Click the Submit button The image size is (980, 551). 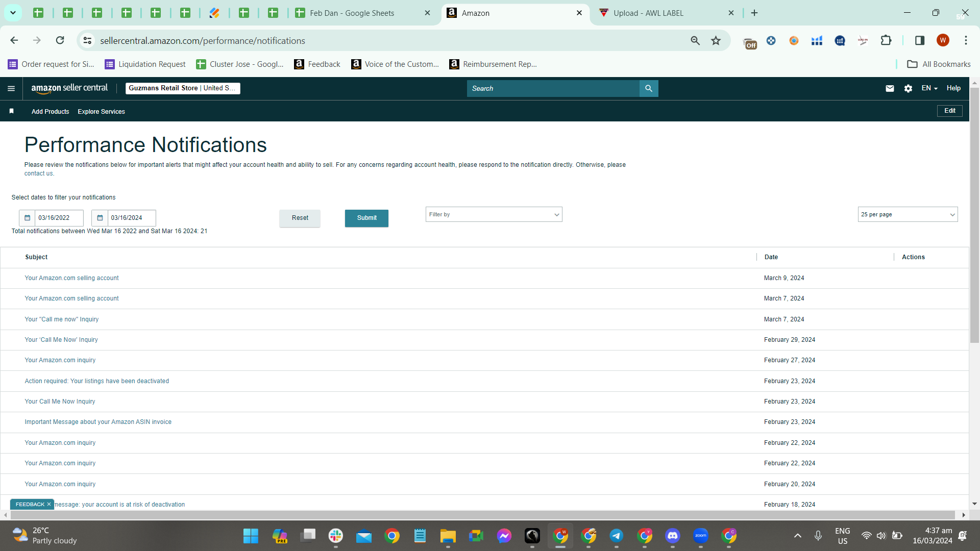366,218
